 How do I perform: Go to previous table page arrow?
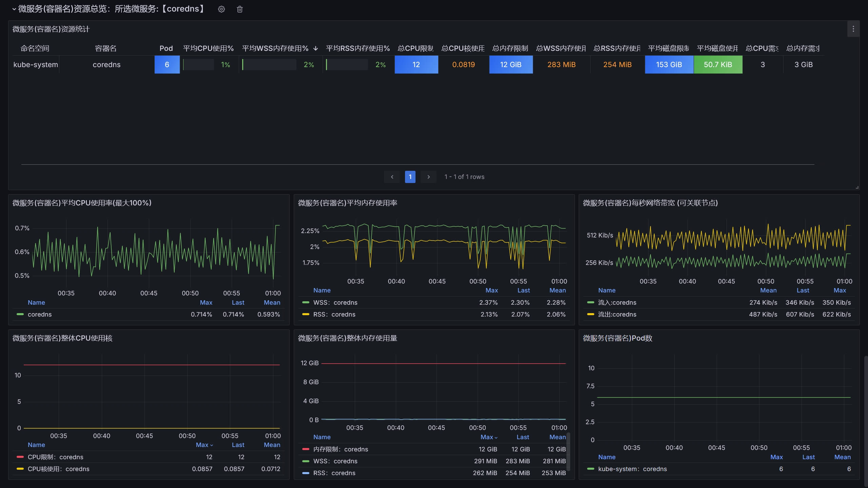coord(392,177)
